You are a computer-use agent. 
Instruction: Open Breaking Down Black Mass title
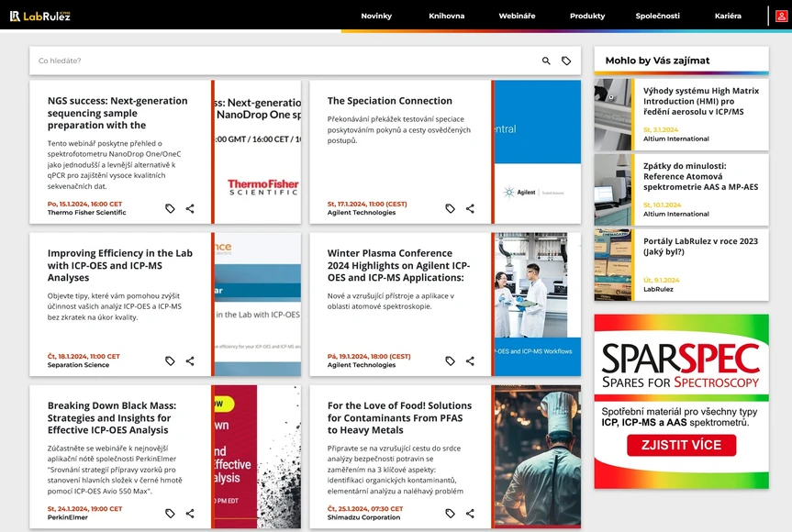tap(112, 418)
